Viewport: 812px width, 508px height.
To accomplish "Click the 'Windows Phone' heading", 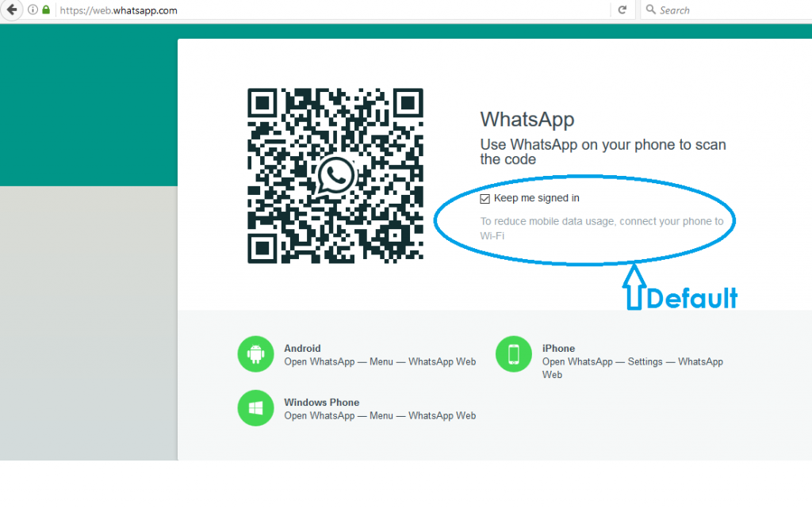I will click(322, 402).
